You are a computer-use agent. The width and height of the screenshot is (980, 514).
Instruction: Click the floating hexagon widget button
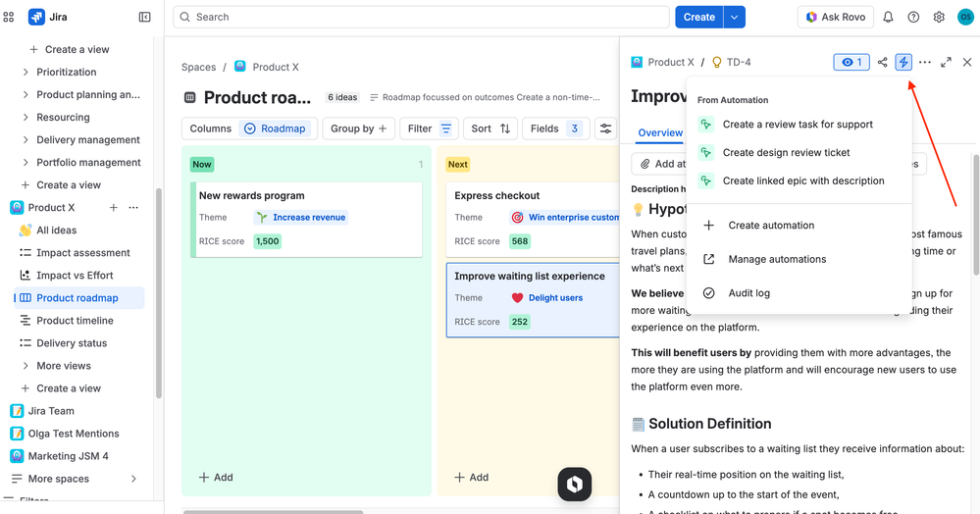click(575, 484)
